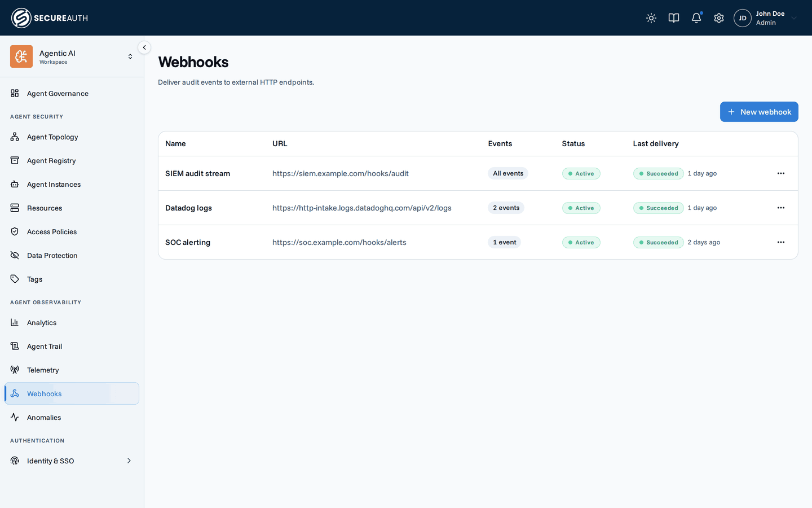The image size is (812, 508).
Task: Click the Events column header
Action: (x=500, y=143)
